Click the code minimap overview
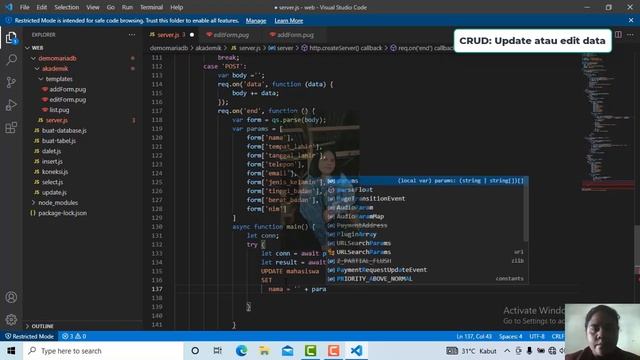The image size is (640, 360). [607, 122]
